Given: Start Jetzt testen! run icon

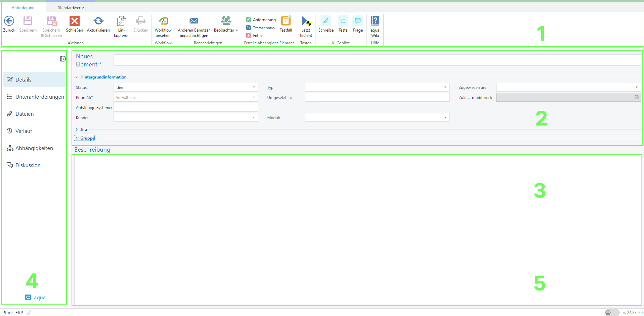Looking at the screenshot, I should pyautogui.click(x=306, y=21).
